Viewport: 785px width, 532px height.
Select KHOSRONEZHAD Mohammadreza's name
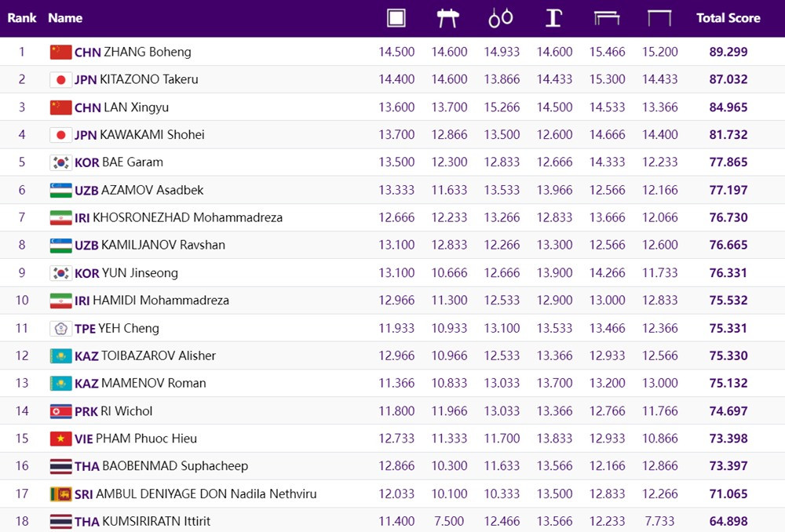click(188, 217)
